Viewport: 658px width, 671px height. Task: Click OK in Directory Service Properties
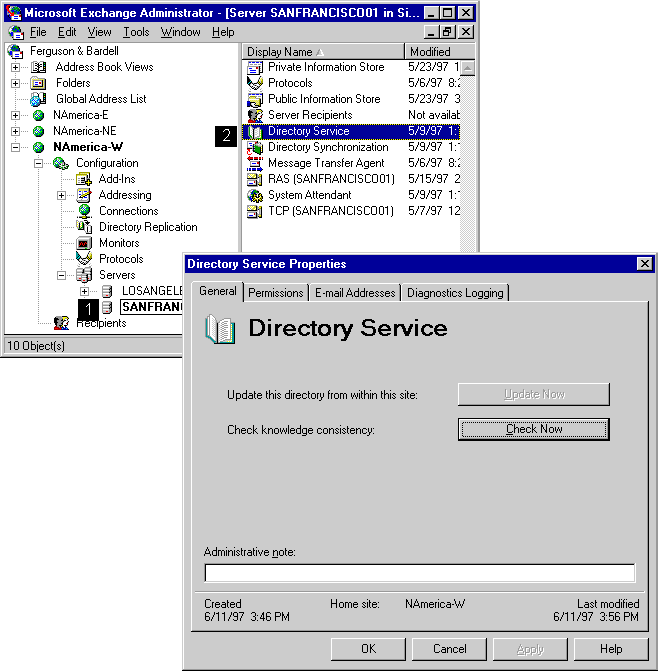pos(368,649)
